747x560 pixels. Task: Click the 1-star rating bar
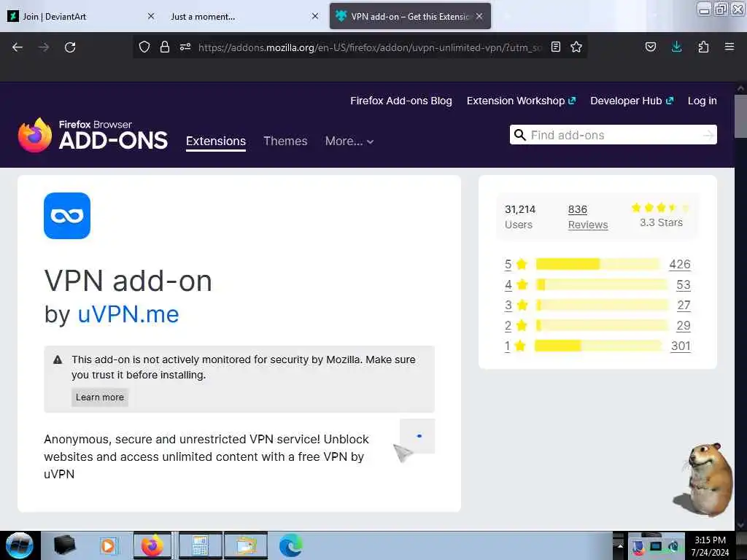(598, 346)
